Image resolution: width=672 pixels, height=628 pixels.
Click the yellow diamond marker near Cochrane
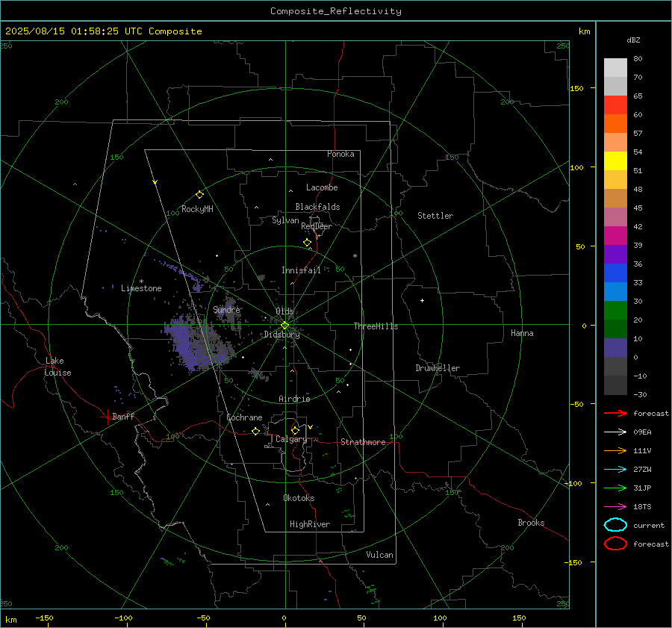point(255,431)
